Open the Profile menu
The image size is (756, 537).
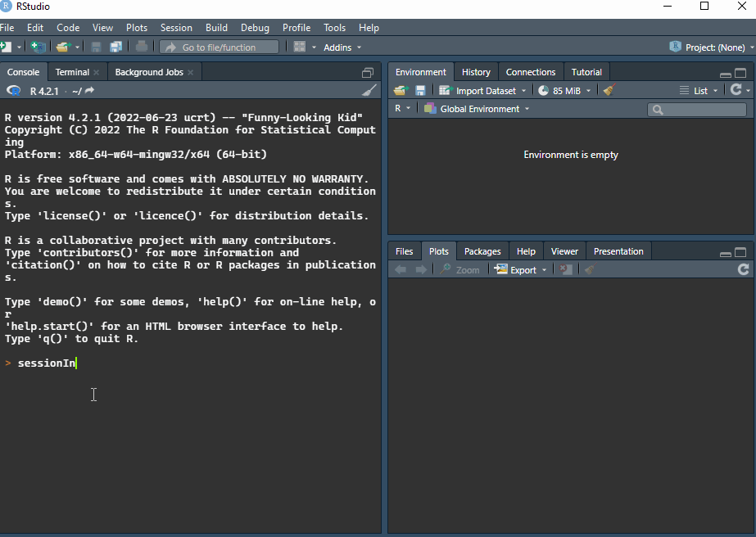click(x=297, y=28)
